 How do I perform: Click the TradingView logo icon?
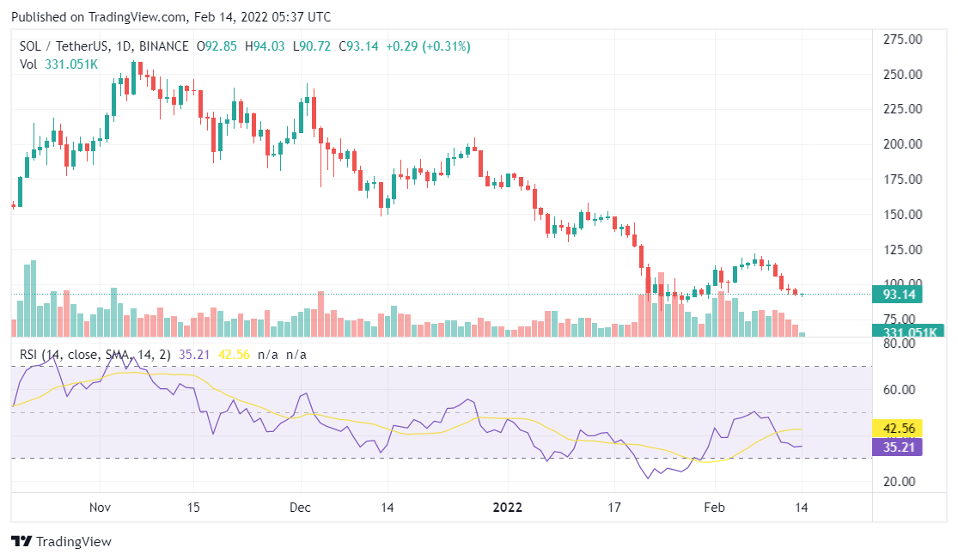click(21, 542)
